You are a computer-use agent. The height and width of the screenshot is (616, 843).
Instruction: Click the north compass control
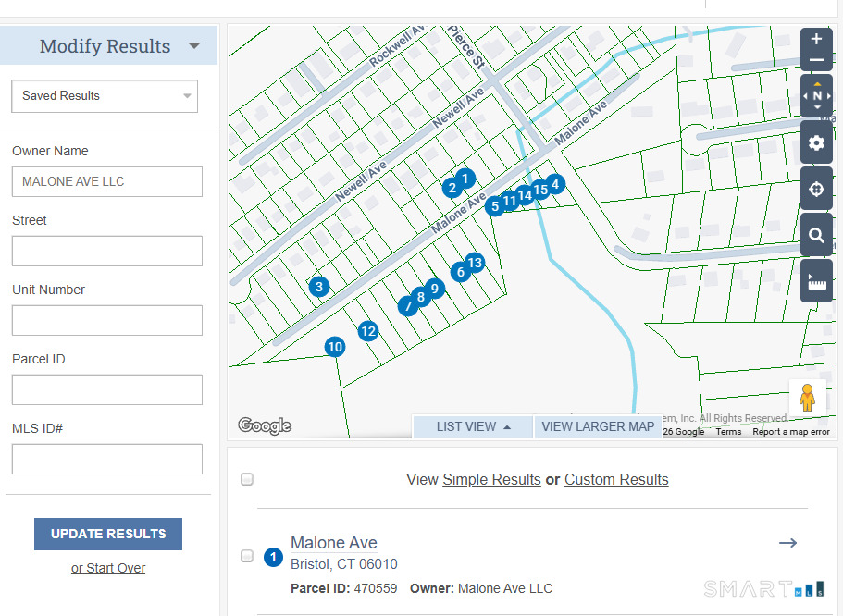816,96
